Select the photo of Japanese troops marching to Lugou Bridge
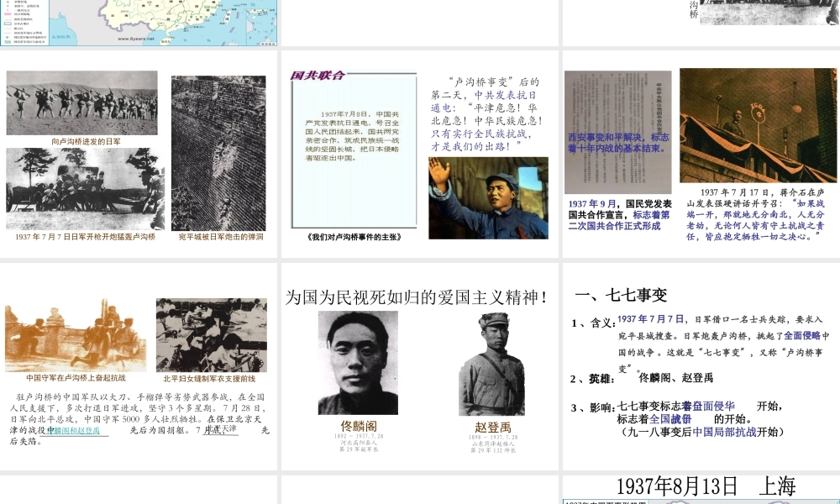Image resolution: width=840 pixels, height=504 pixels. click(x=82, y=102)
